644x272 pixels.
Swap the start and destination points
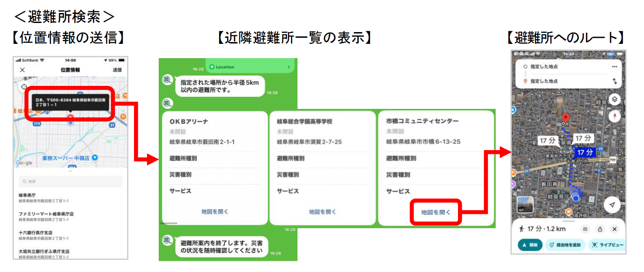pos(615,82)
